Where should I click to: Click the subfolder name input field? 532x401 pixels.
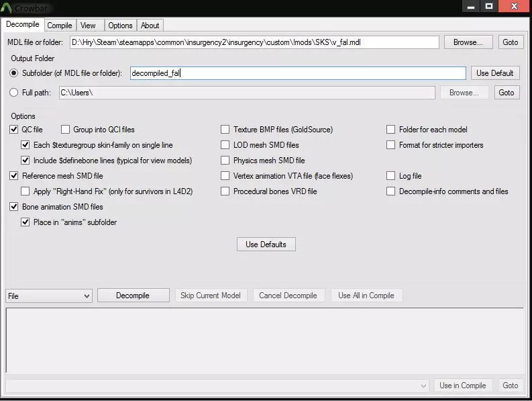click(x=297, y=73)
